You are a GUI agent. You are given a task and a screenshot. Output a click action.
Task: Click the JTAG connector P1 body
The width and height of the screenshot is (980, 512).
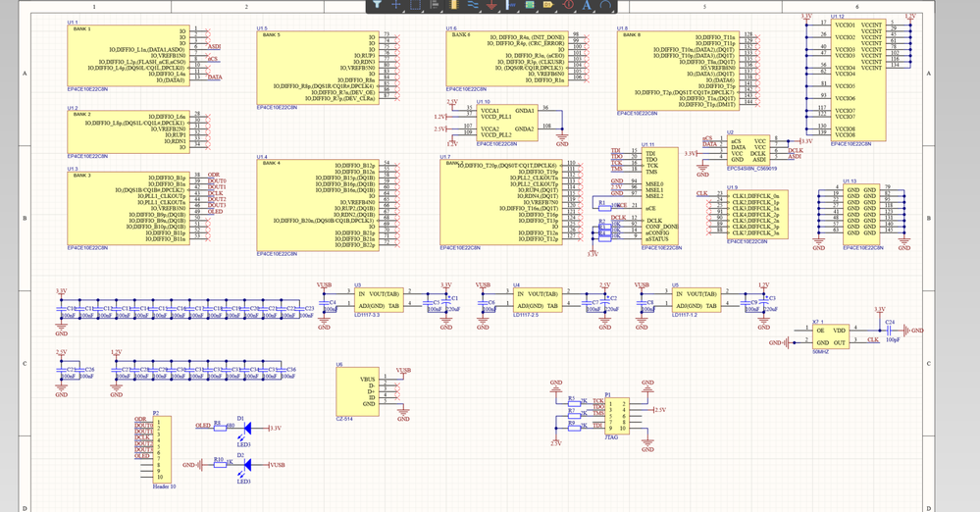click(x=619, y=415)
